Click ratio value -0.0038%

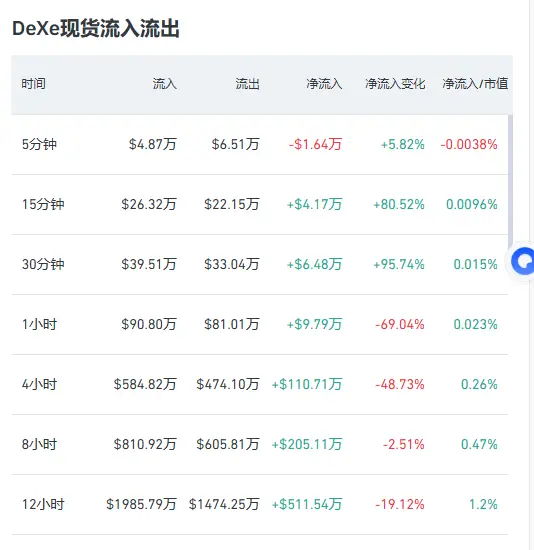[469, 145]
